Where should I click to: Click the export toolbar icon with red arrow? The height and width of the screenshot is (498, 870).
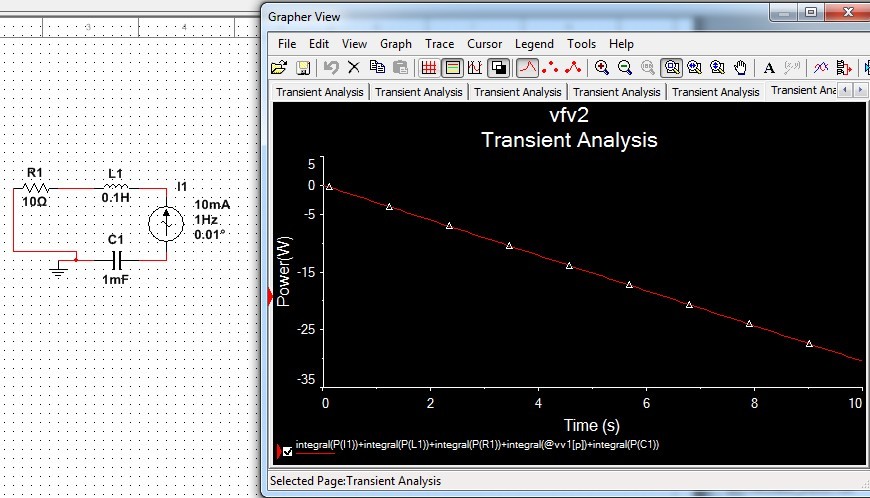[x=843, y=68]
